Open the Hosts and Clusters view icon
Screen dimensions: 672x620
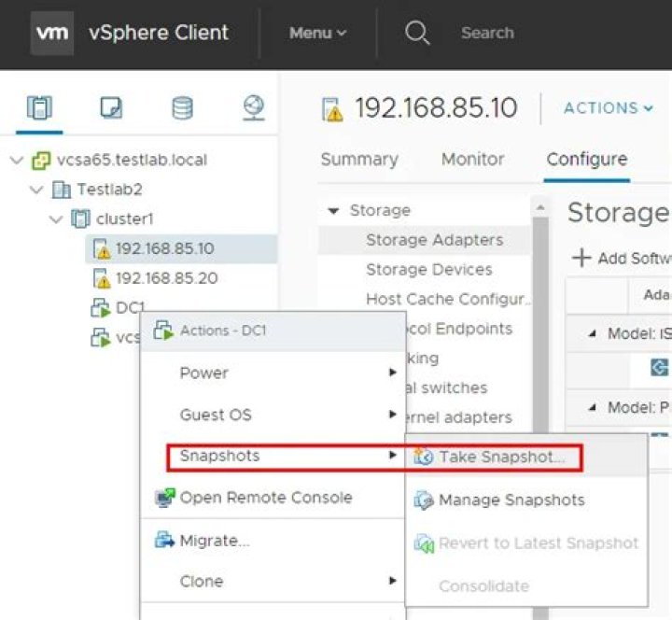[39, 107]
